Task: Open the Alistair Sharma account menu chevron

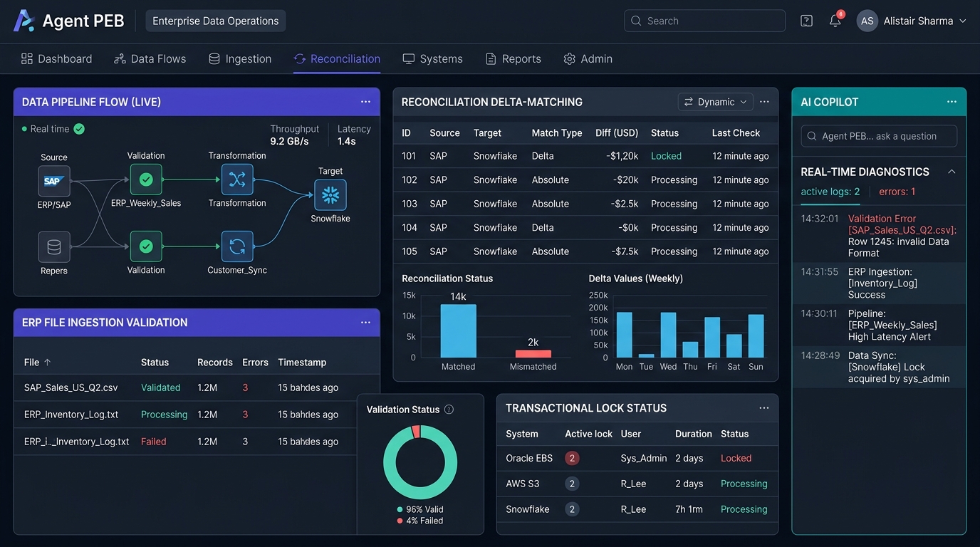Action: pos(963,21)
